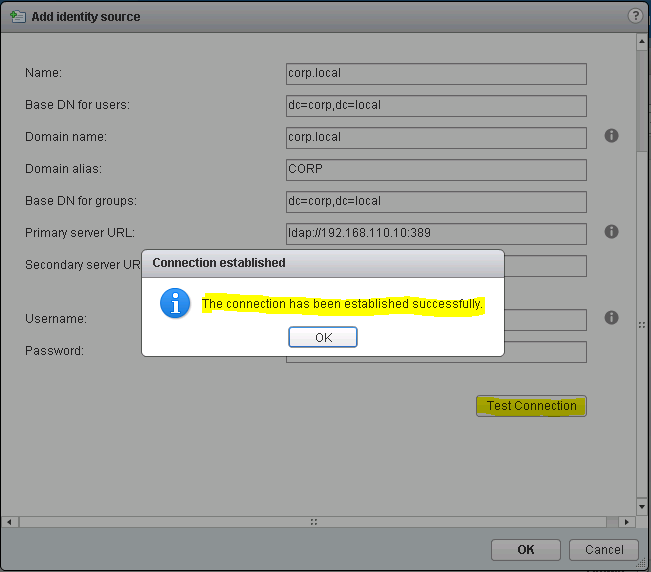Image resolution: width=651 pixels, height=572 pixels.
Task: Dismiss Connection established dialog with OK
Action: tap(323, 337)
